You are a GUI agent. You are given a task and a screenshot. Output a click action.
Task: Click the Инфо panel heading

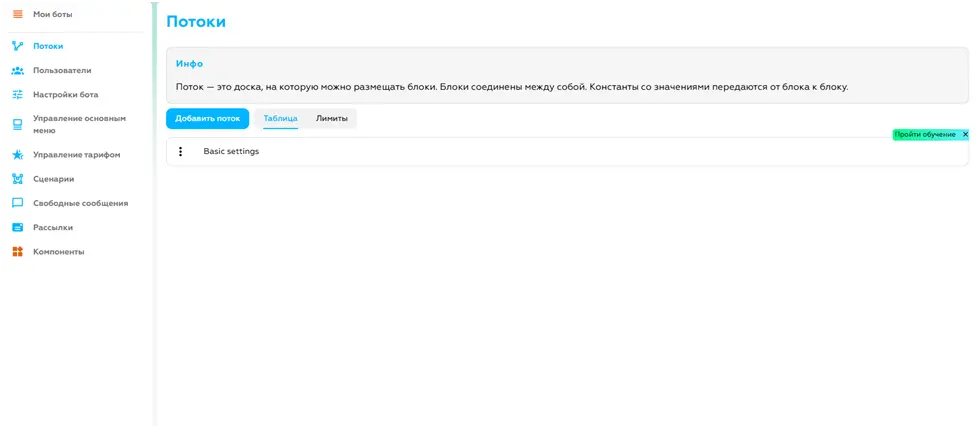tap(189, 64)
